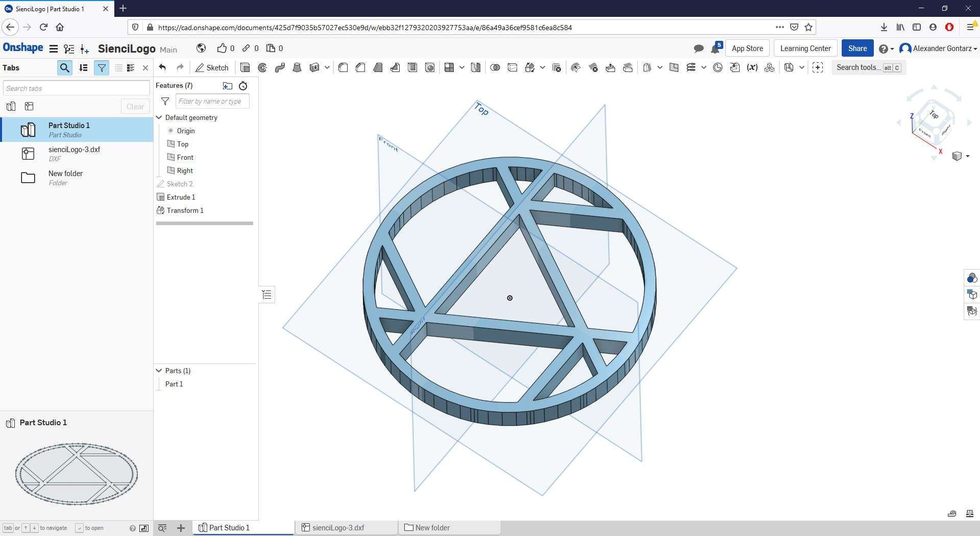Select the Extrude tool in the toolbar
Image resolution: width=980 pixels, height=536 pixels.
pyautogui.click(x=245, y=67)
